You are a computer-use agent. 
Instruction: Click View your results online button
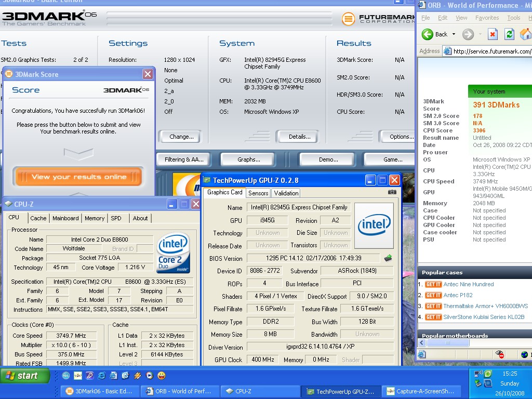point(78,177)
